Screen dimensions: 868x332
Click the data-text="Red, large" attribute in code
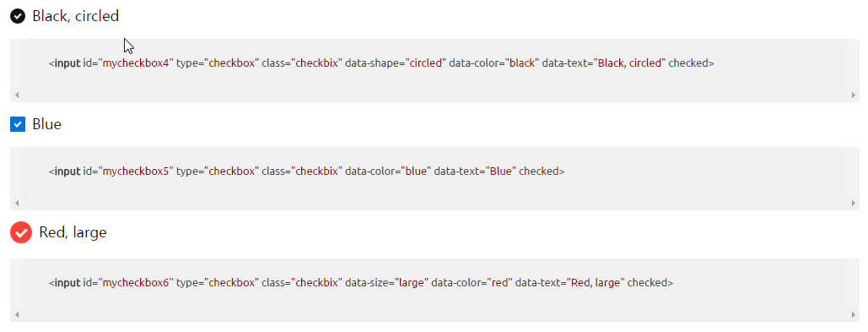(569, 283)
